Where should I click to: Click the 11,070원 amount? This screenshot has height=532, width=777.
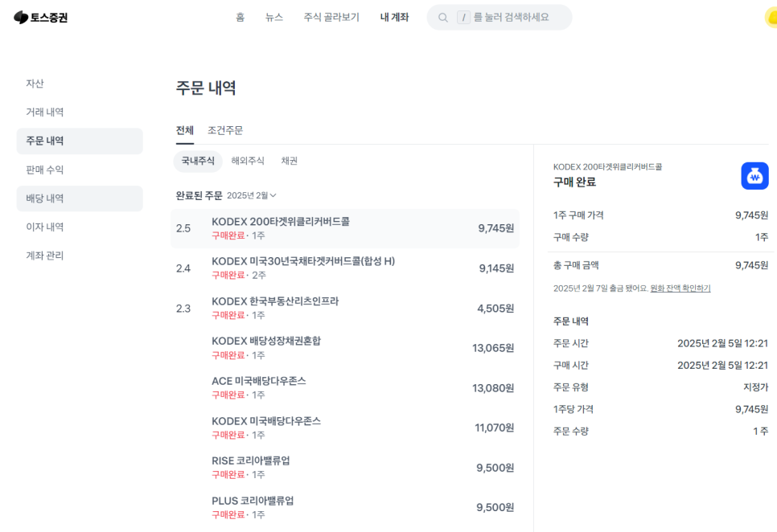pyautogui.click(x=495, y=428)
